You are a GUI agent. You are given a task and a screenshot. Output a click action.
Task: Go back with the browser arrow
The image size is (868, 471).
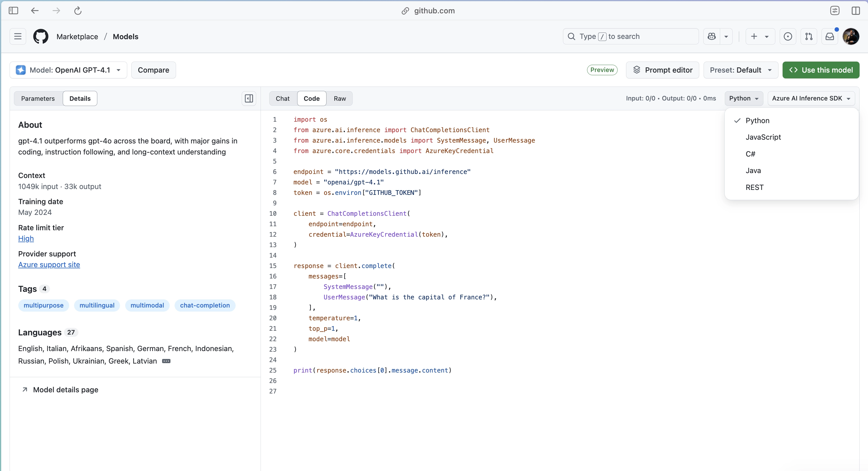pos(35,10)
